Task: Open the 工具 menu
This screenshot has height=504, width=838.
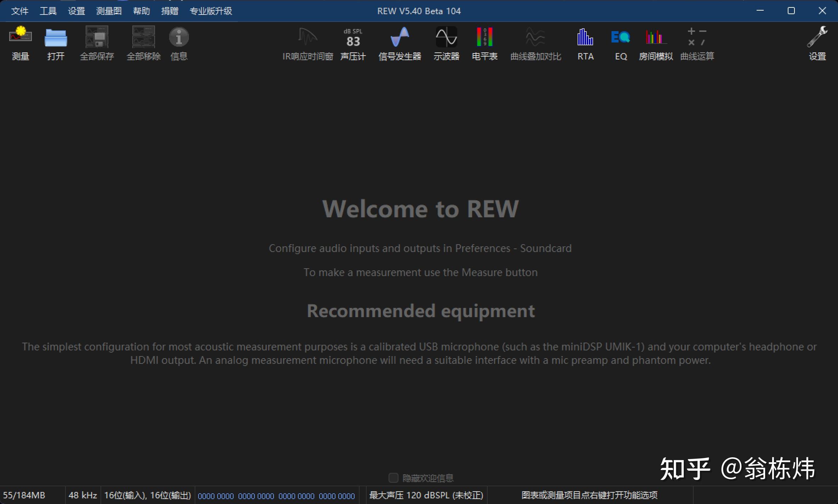Action: click(x=48, y=11)
